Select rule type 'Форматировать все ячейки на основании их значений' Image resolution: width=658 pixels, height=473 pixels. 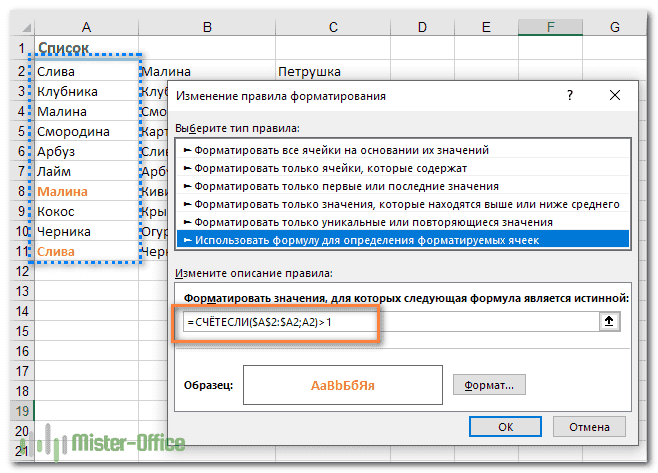coord(403,150)
